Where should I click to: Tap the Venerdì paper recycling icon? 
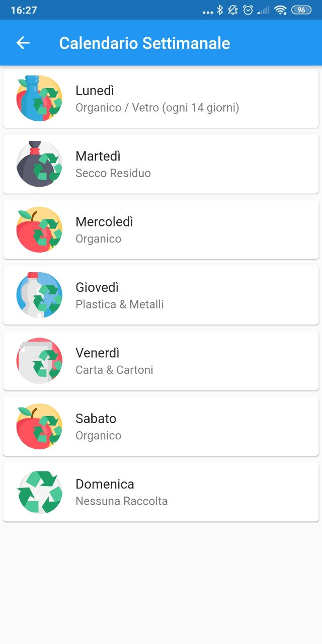click(39, 361)
